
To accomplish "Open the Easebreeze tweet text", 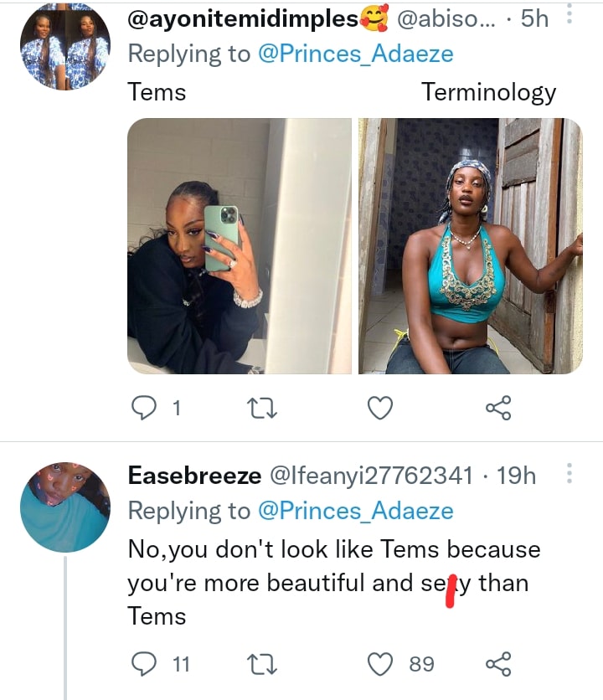I will point(333,582).
